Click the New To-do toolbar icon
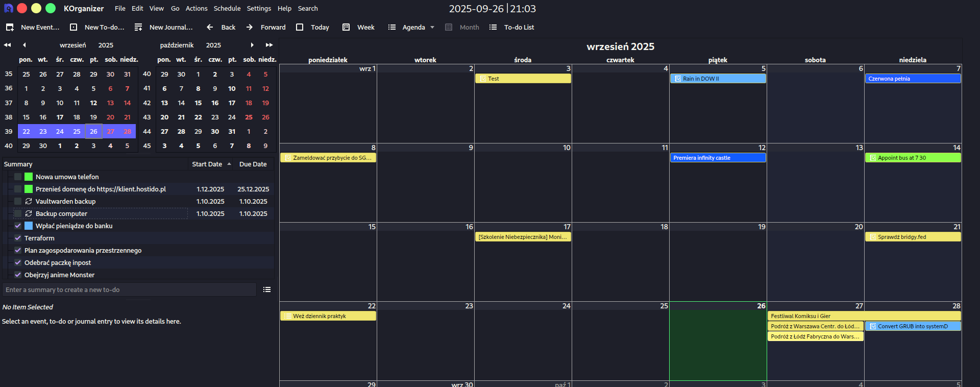Screen dimensions: 980x387 click(x=73, y=28)
